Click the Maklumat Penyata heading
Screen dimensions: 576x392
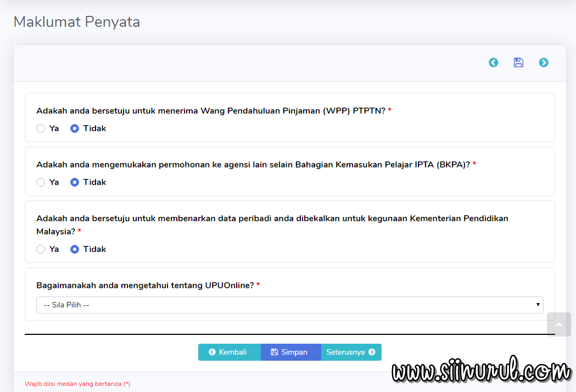point(77,21)
